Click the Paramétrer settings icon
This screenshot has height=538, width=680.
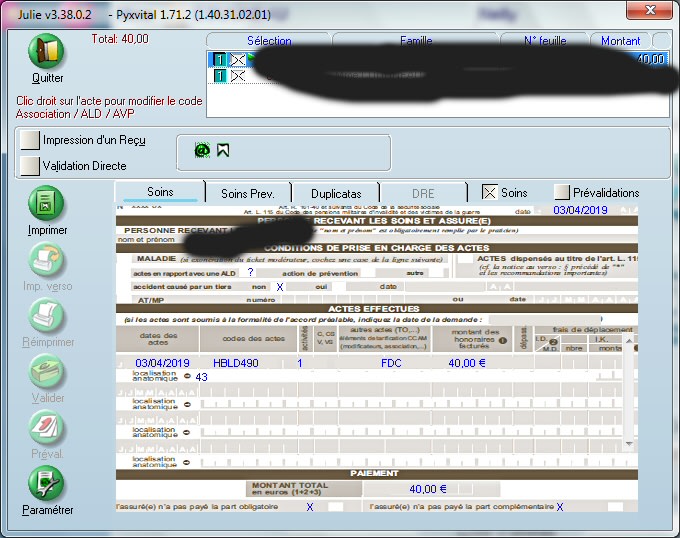pyautogui.click(x=47, y=485)
